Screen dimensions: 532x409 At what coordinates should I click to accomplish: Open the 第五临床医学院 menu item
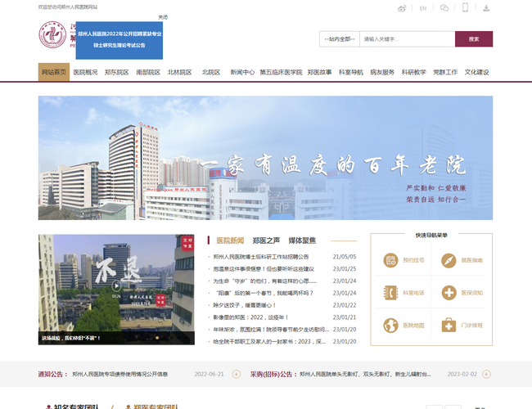(281, 72)
